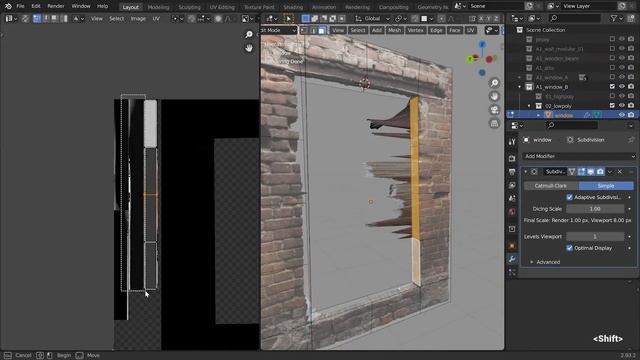Switch to the UV Editing workspace tab
Image resolution: width=640 pixels, height=360 pixels.
tap(222, 7)
